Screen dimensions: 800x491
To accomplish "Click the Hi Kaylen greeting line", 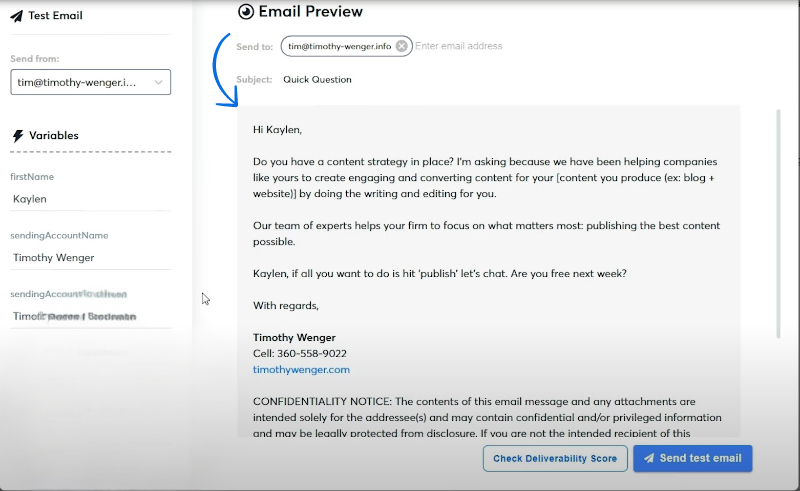I will [277, 130].
